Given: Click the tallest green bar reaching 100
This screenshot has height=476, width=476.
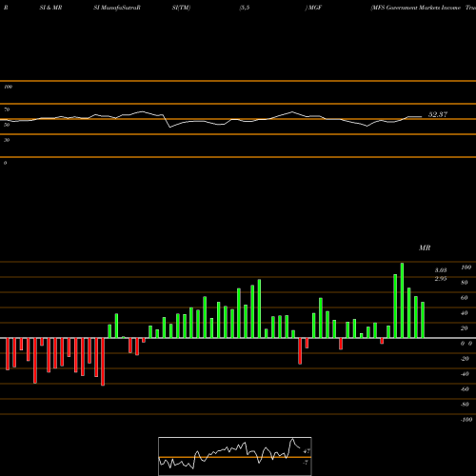Looking at the screenshot, I should click(402, 300).
